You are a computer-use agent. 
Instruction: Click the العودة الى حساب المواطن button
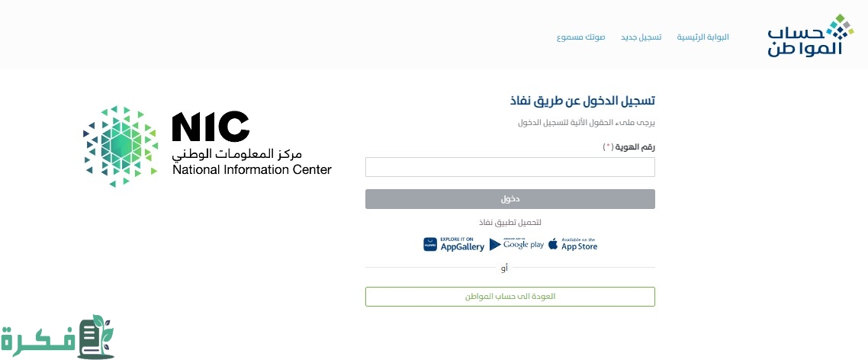point(510,296)
